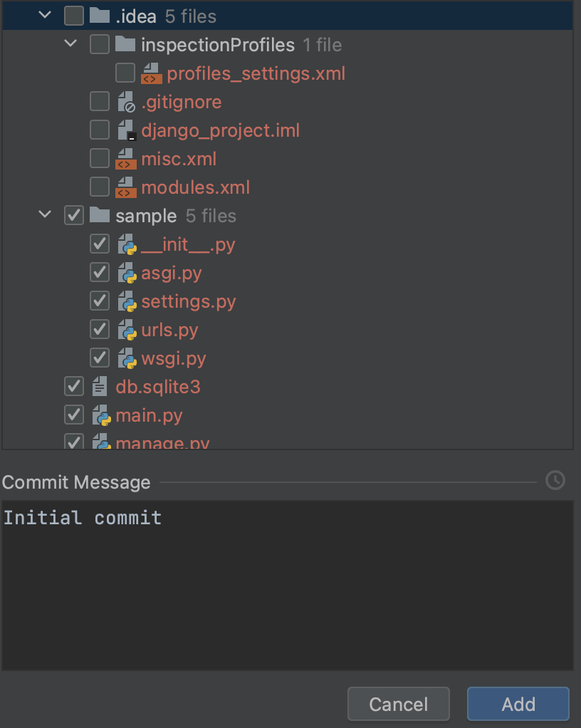This screenshot has height=728, width=581.
Task: Click the profiles_settings.xml file icon
Action: point(151,73)
